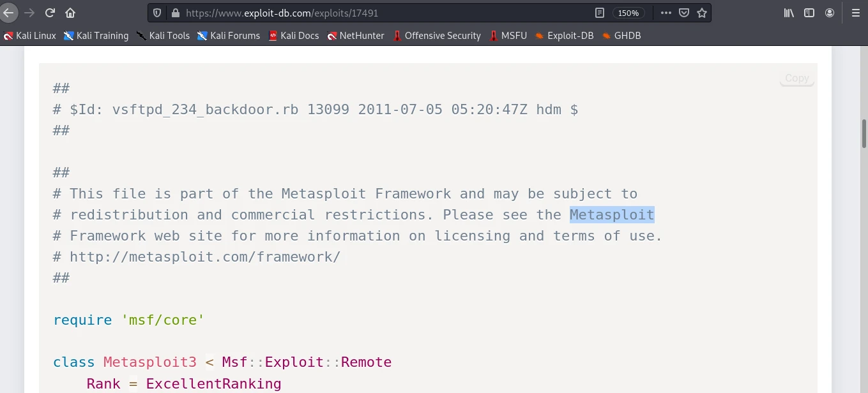
Task: Click ExcellentRanking in the code
Action: point(213,383)
